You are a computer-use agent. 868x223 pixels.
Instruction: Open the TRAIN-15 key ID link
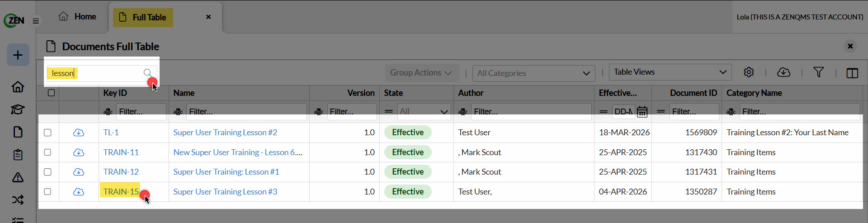[121, 192]
